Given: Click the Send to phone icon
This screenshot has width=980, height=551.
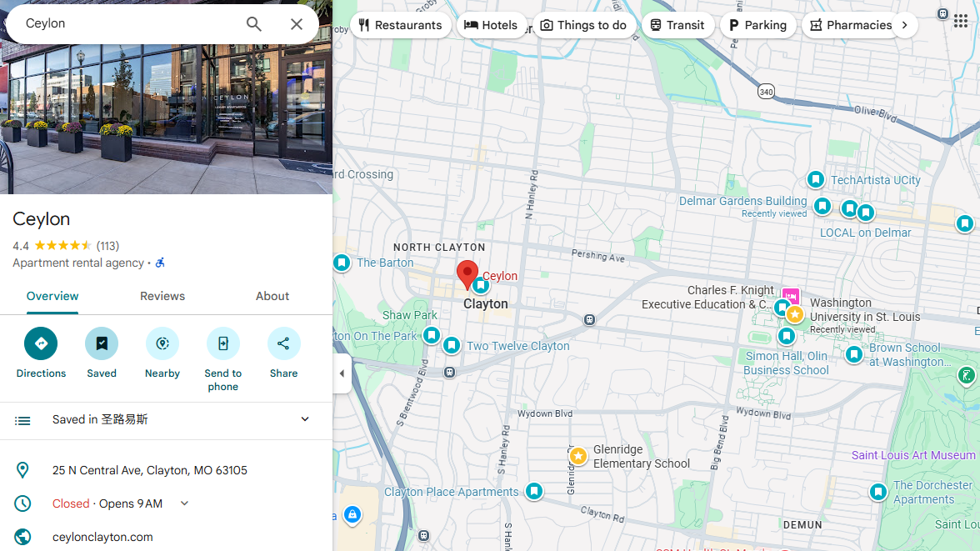Looking at the screenshot, I should click(x=222, y=343).
